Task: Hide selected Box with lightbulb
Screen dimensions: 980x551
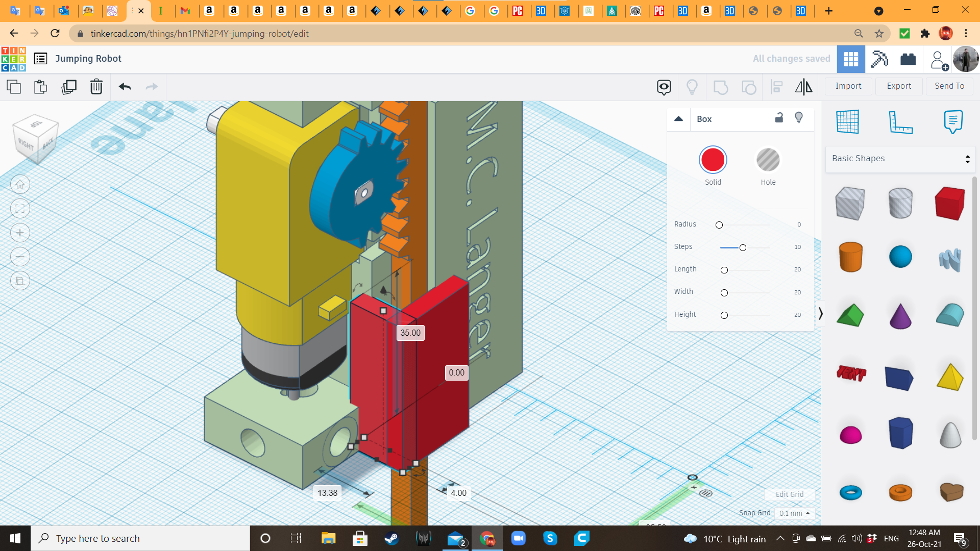Action: point(799,118)
